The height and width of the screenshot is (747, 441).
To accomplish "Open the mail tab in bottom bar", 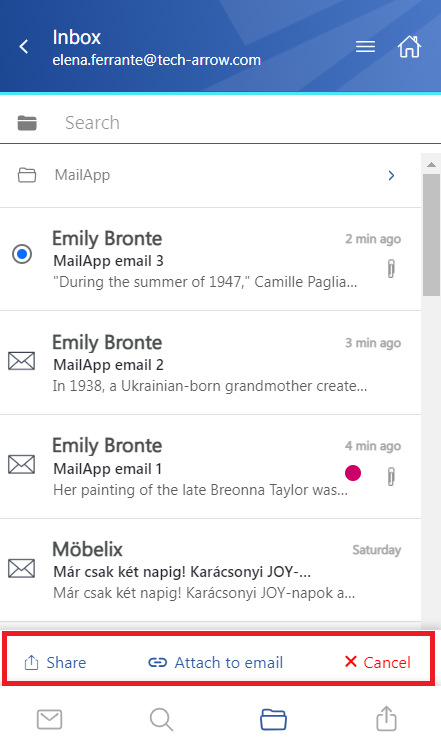I will (50, 719).
